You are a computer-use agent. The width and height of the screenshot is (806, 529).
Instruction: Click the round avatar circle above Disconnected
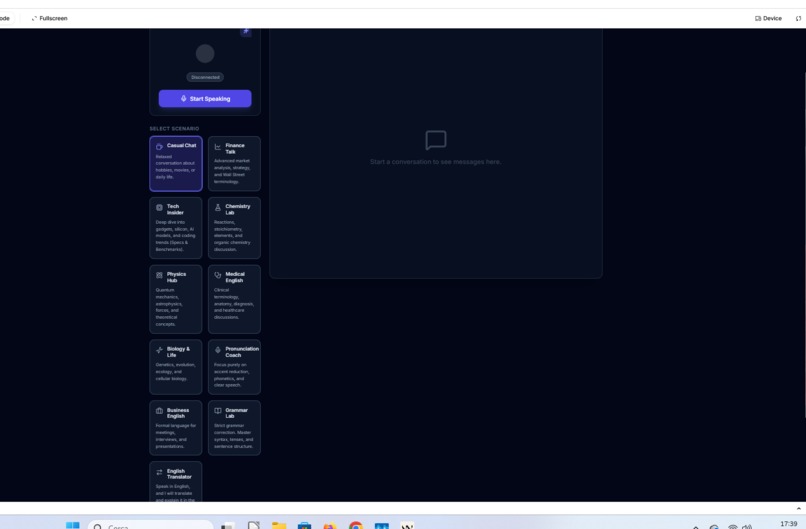point(205,53)
